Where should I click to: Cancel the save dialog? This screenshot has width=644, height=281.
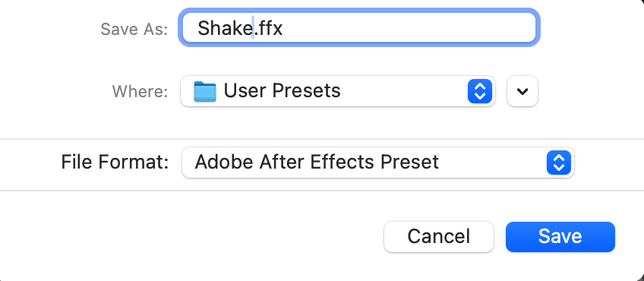click(439, 237)
